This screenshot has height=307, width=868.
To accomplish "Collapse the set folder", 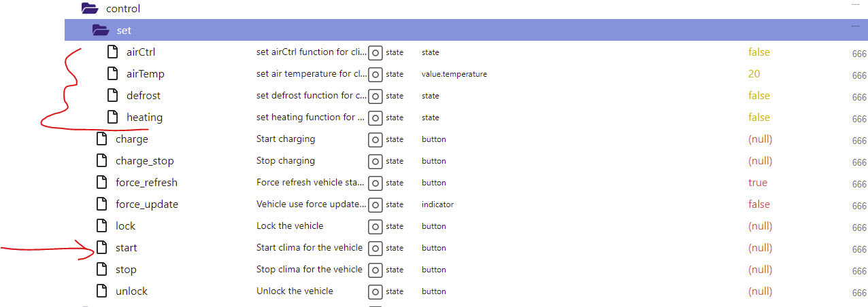I will 101,31.
